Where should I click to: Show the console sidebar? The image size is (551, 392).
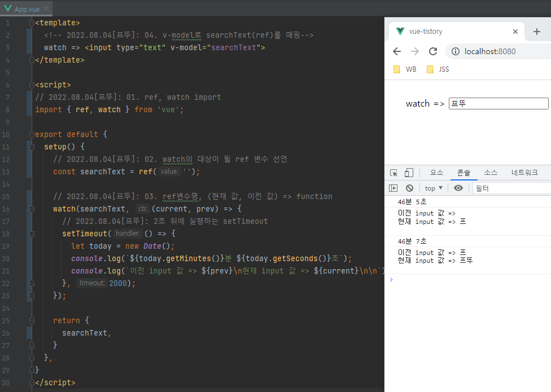click(x=393, y=188)
